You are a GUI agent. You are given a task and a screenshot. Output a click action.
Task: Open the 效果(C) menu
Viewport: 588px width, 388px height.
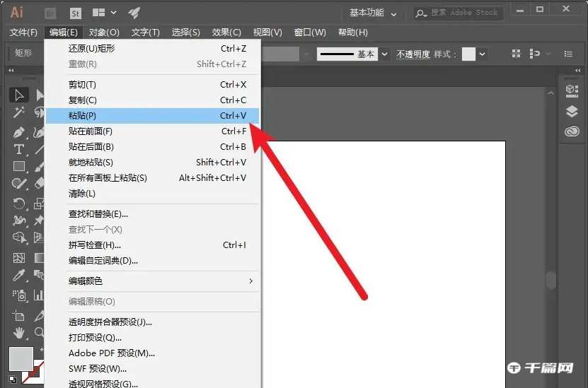tap(226, 33)
